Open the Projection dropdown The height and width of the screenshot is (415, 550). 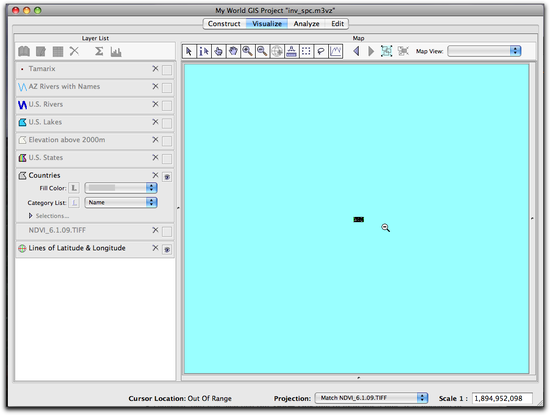pyautogui.click(x=371, y=398)
